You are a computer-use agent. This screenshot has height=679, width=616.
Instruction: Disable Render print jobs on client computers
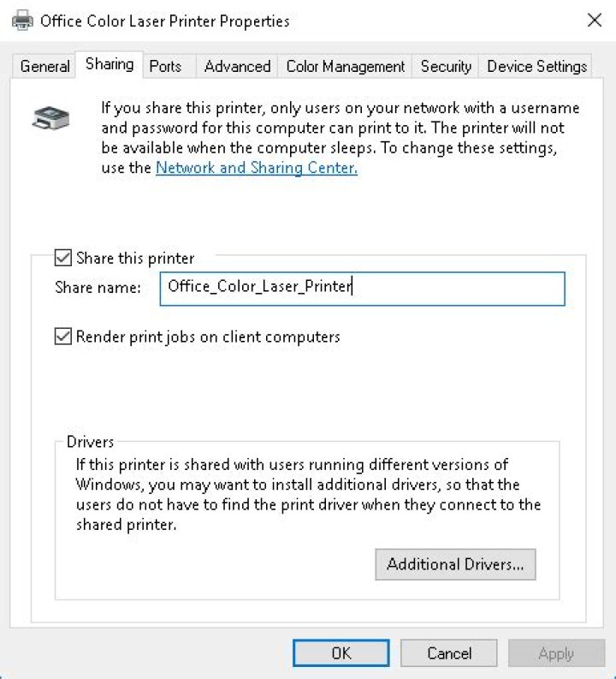click(62, 337)
